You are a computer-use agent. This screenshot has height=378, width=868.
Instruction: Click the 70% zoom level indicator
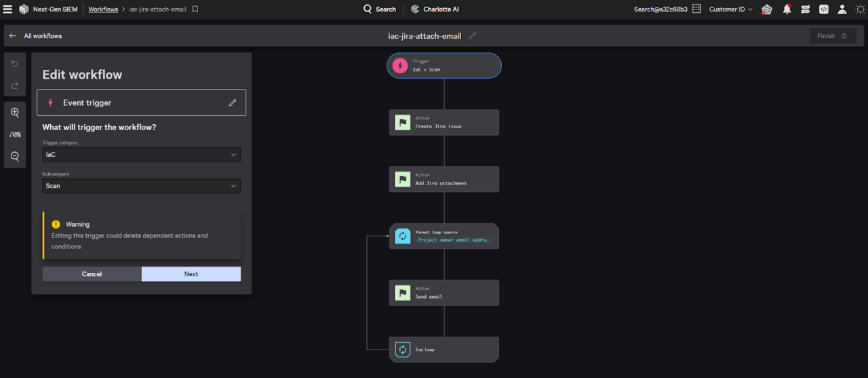point(15,135)
